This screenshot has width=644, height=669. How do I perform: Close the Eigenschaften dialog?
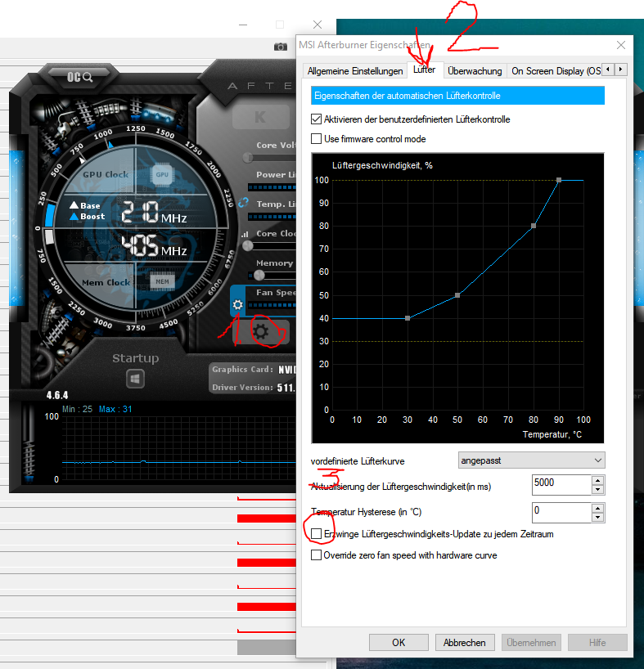(x=621, y=45)
